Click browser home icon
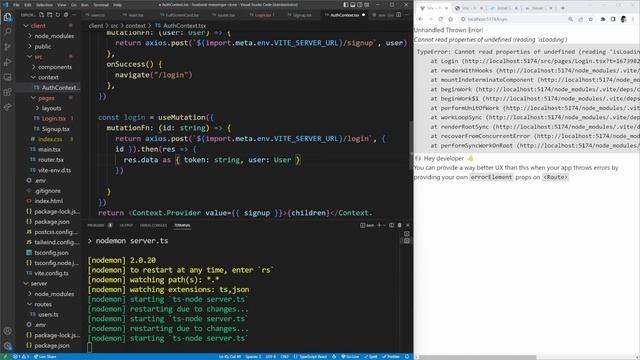The width and height of the screenshot is (640, 360). tap(451, 19)
